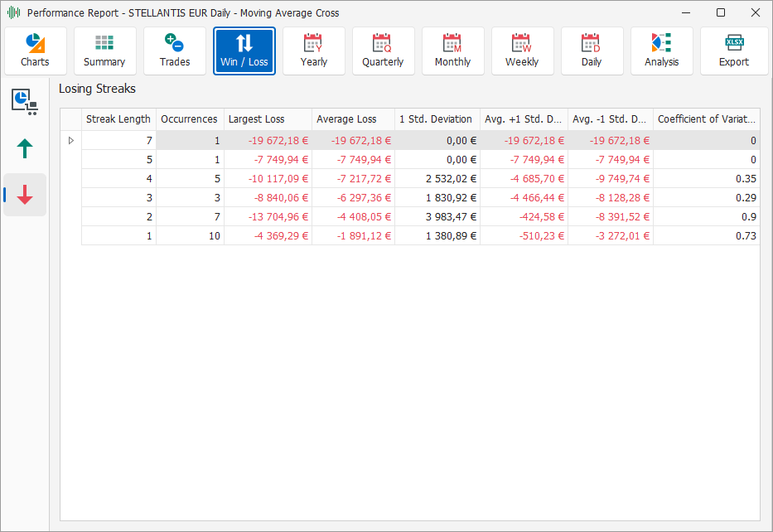The height and width of the screenshot is (532, 773).
Task: Select the -4 685,70 € cell
Action: click(524, 178)
